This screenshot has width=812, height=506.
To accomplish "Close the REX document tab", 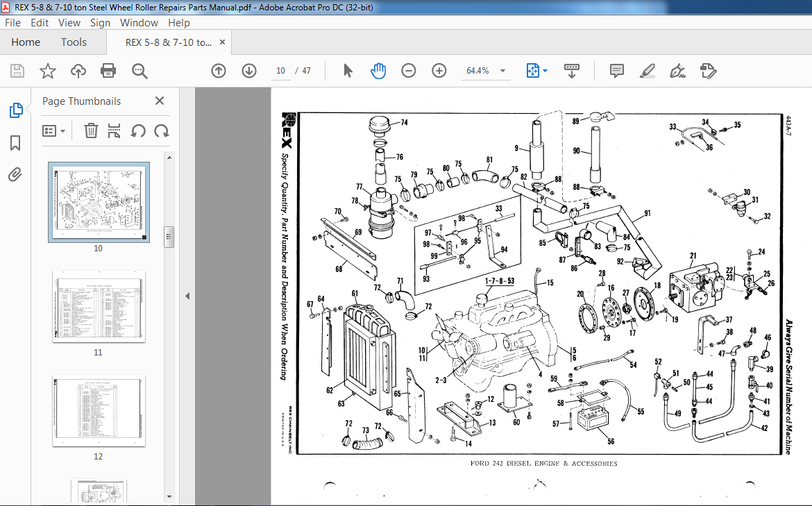I will click(222, 42).
